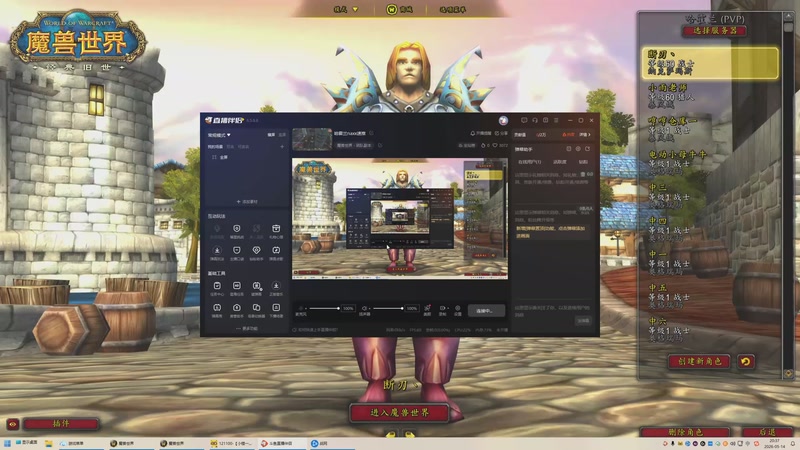Click the record camera icon in control bar

[x=442, y=308]
